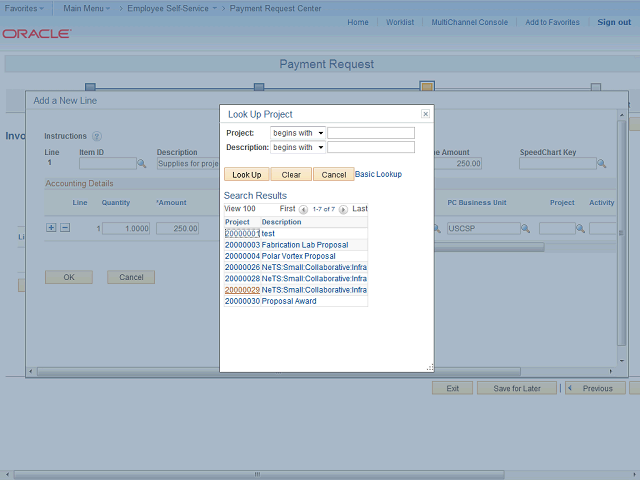This screenshot has height=480, width=640.
Task: Open Description 'begins with' operator dropdown
Action: [x=297, y=147]
